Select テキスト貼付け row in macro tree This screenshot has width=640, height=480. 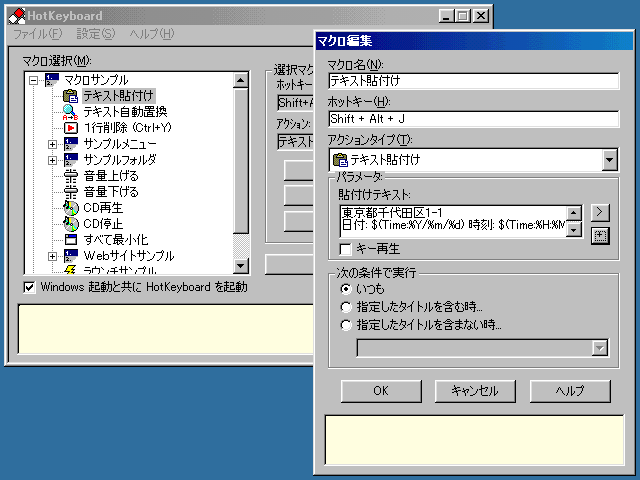pos(118,96)
